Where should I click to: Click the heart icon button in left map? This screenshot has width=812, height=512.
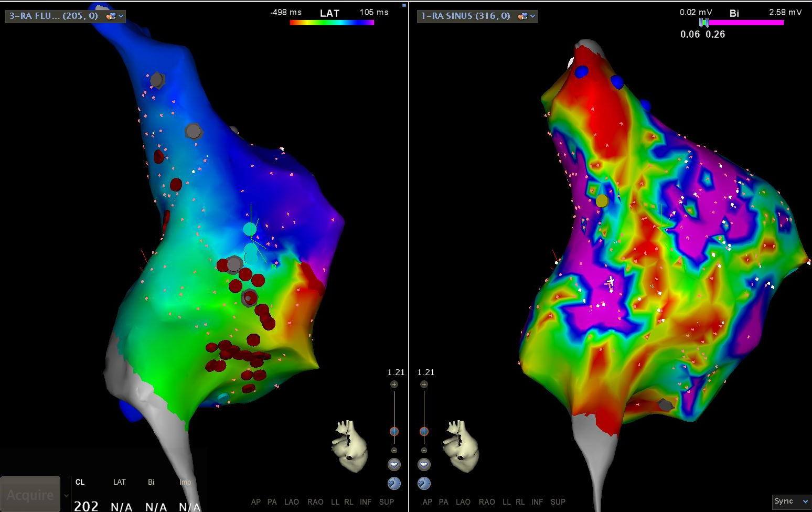394,464
